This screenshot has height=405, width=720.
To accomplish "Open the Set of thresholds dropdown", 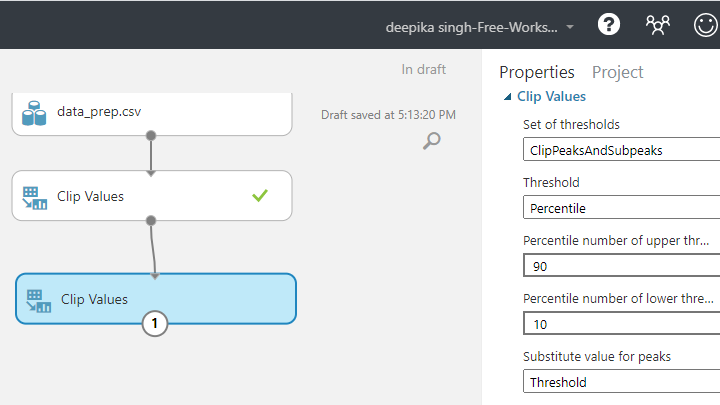I will [622, 150].
